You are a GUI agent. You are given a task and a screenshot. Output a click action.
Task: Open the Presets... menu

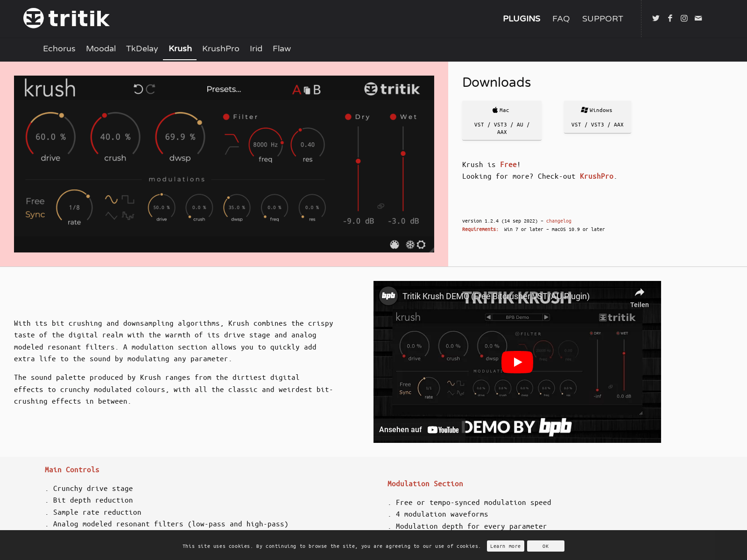coord(224,89)
